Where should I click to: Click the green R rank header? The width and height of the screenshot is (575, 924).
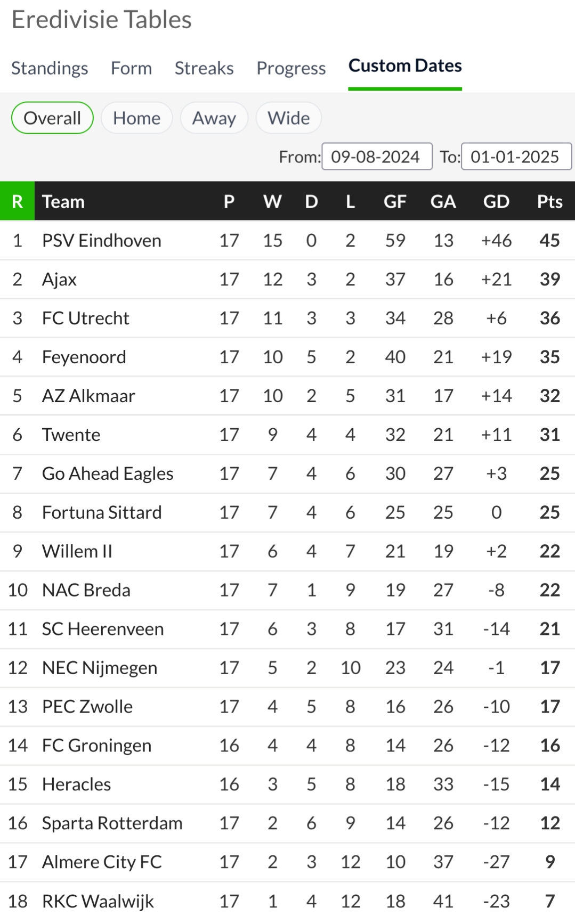17,201
